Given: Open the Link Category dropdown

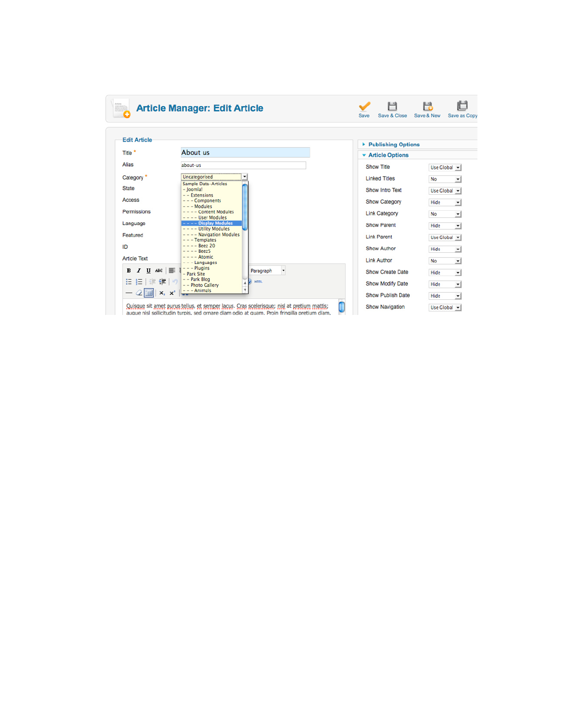Looking at the screenshot, I should pyautogui.click(x=445, y=214).
